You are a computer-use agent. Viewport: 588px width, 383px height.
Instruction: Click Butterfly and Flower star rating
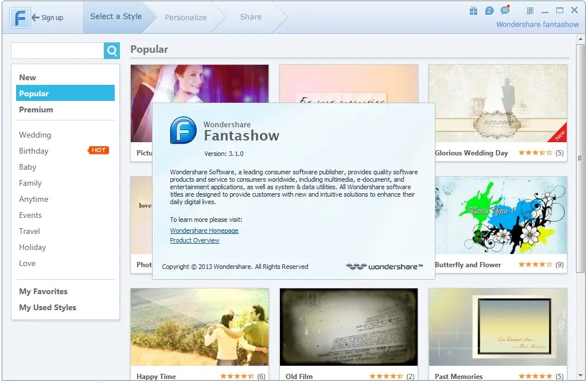tap(535, 264)
